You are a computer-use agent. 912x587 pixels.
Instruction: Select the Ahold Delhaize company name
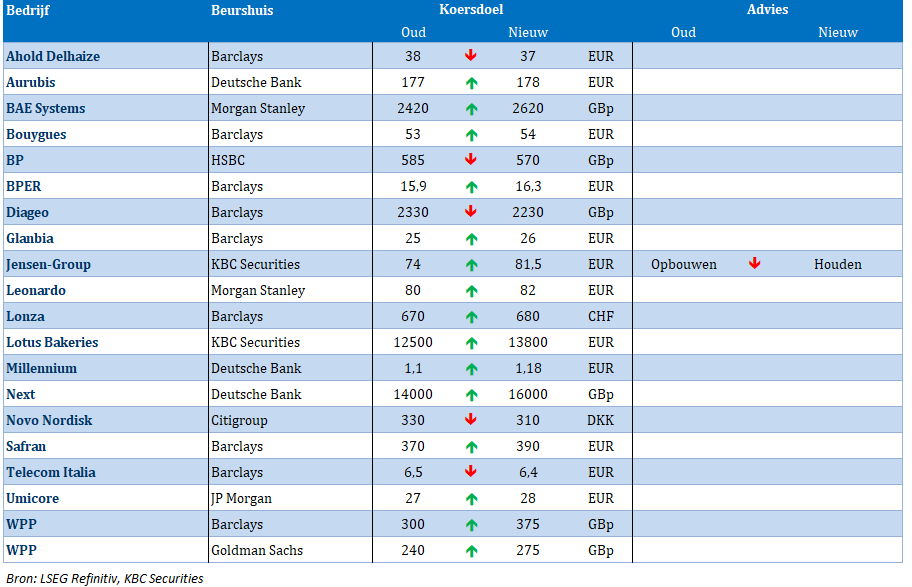[53, 56]
